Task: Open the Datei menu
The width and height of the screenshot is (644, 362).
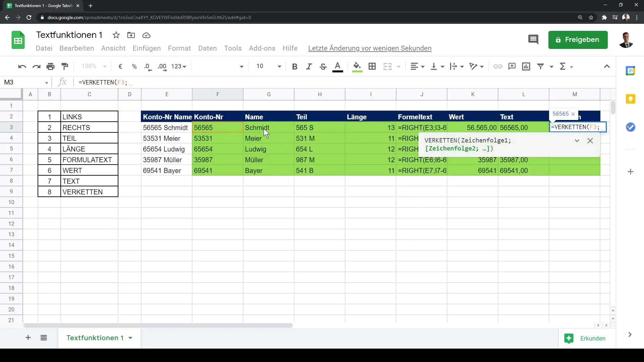Action: 44,48
